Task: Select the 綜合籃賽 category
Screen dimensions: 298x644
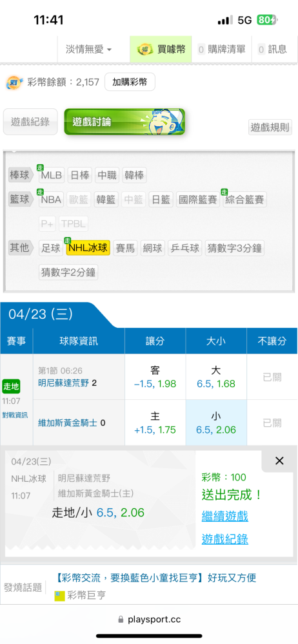Action: (245, 200)
